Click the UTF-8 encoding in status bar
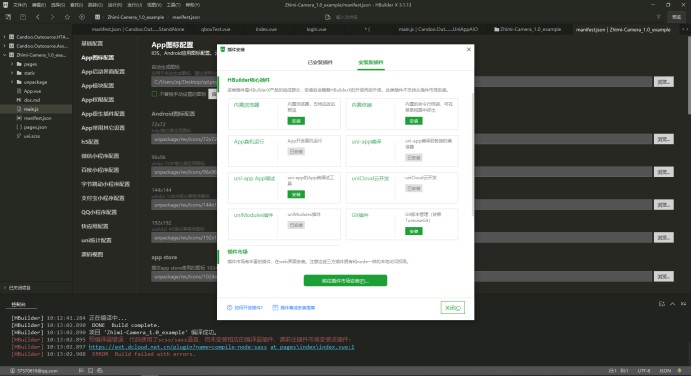The image size is (692, 376). (x=643, y=371)
